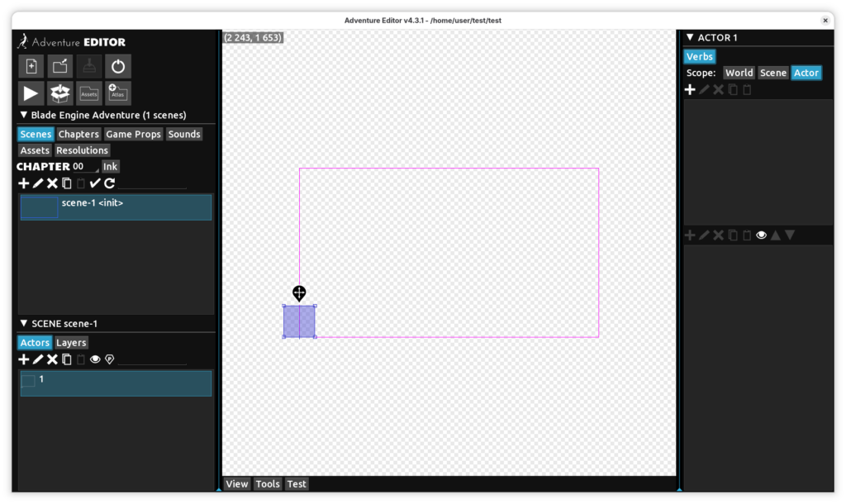Click greyed move action up arrow
This screenshot has width=846, height=504.
click(775, 235)
